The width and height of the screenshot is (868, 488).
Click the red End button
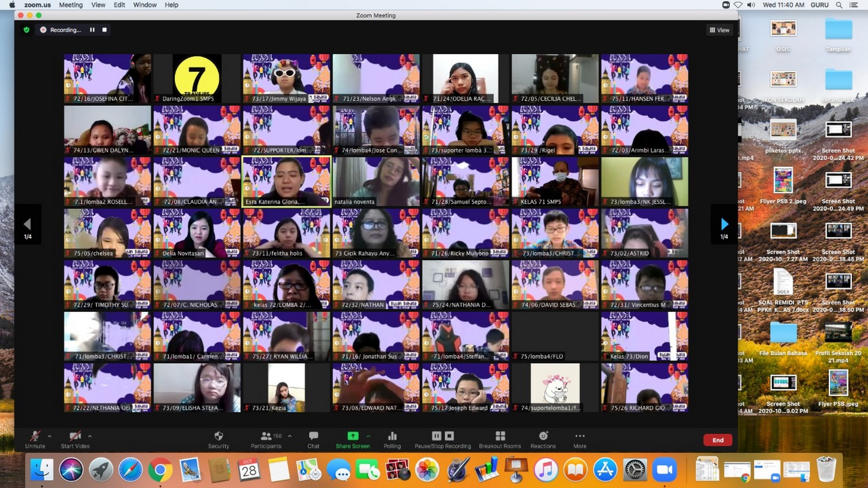[x=717, y=440]
